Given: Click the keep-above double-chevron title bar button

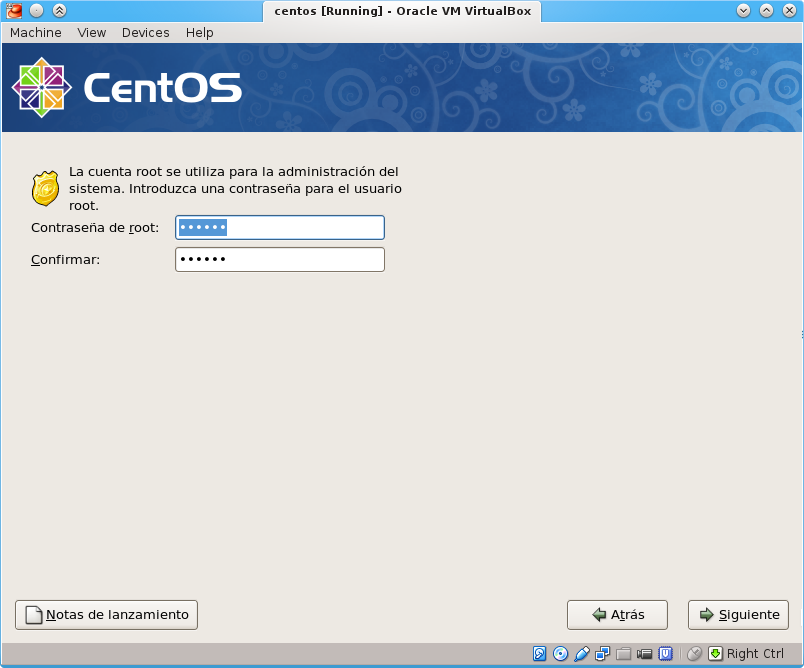Looking at the screenshot, I should 59,10.
